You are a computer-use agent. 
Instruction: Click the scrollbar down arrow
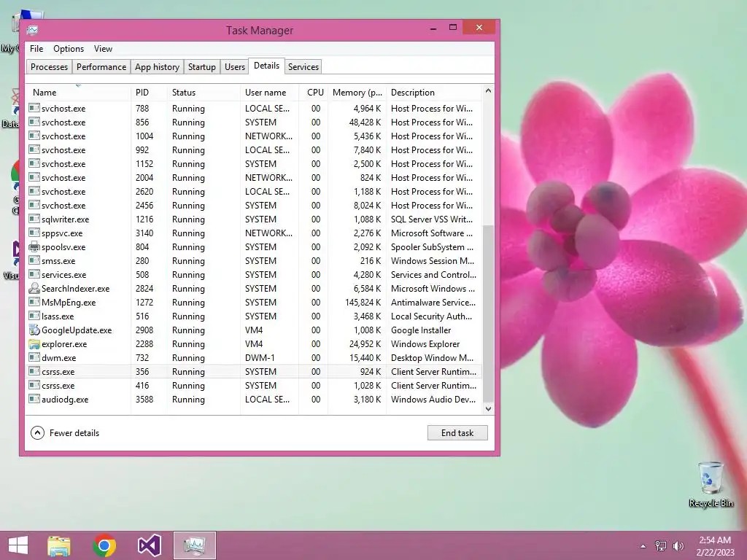click(x=488, y=408)
